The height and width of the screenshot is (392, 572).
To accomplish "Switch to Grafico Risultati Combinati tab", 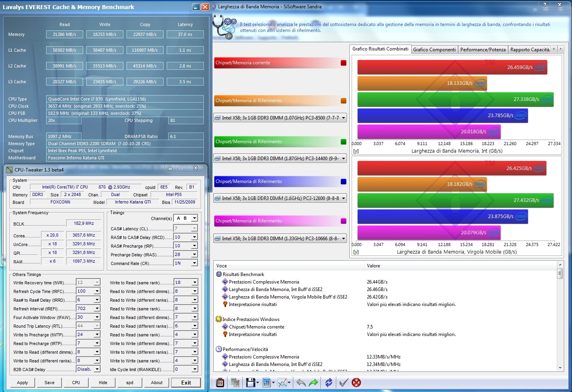I will point(380,49).
